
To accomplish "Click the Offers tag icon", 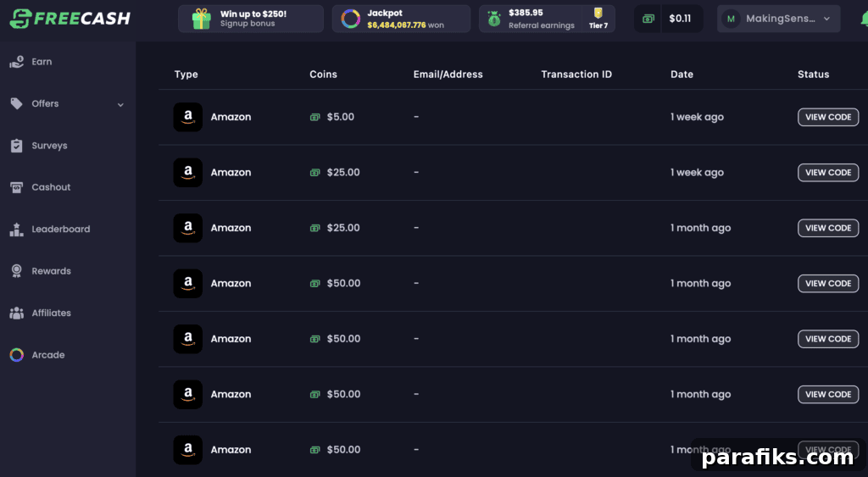I will pos(17,103).
